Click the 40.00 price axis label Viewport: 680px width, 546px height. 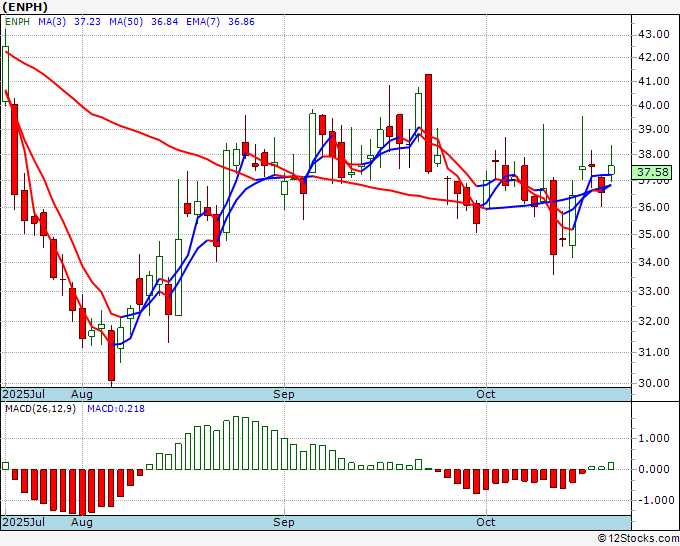654,105
